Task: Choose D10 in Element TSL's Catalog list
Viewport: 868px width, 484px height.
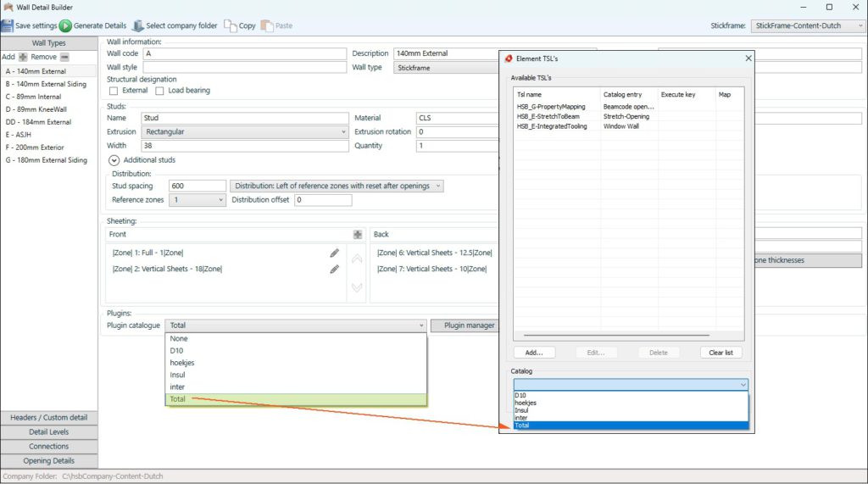Action: [x=631, y=395]
